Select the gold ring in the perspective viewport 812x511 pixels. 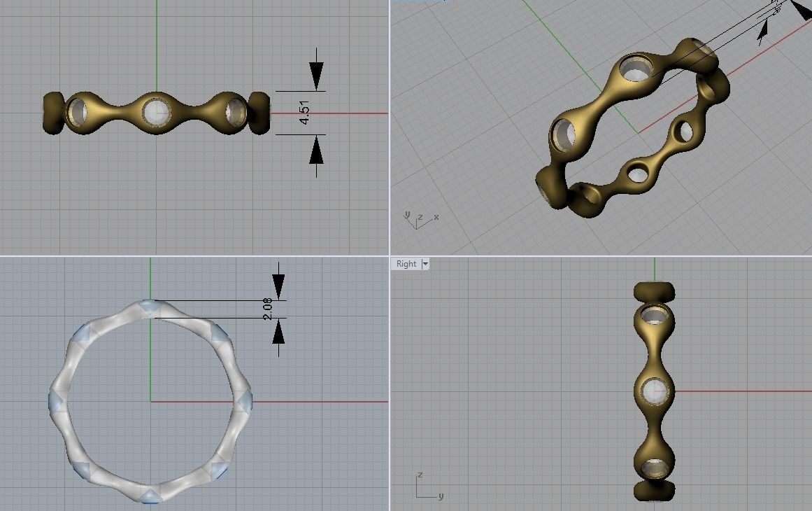pyautogui.click(x=632, y=127)
